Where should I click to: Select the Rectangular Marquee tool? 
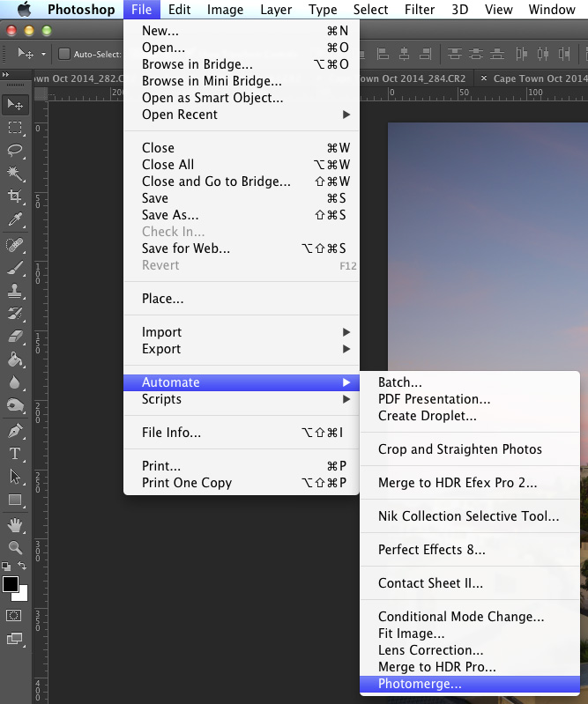click(x=15, y=128)
